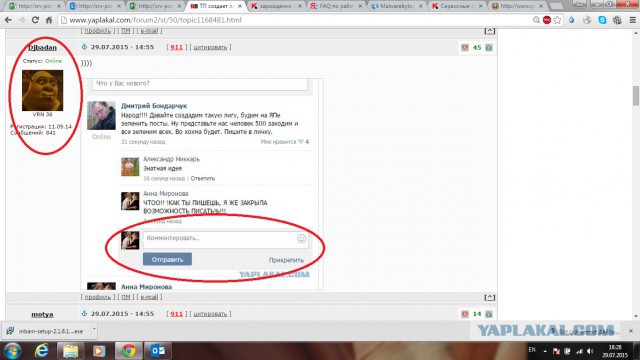Reload the current page
Viewport: 640px width, 360px height.
coord(35,20)
